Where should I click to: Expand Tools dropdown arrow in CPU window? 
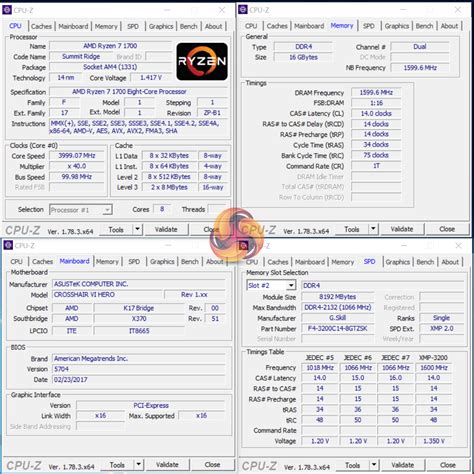click(137, 229)
